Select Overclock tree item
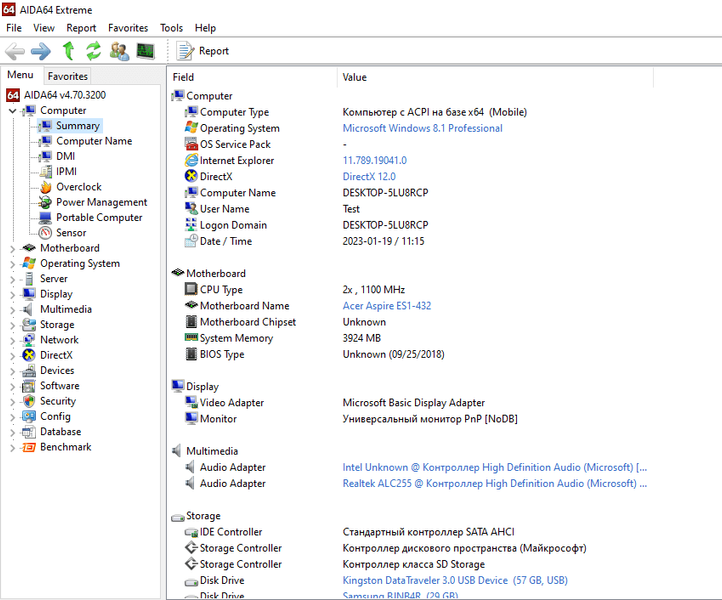Viewport: 722px width, 600px height. pyautogui.click(x=79, y=186)
